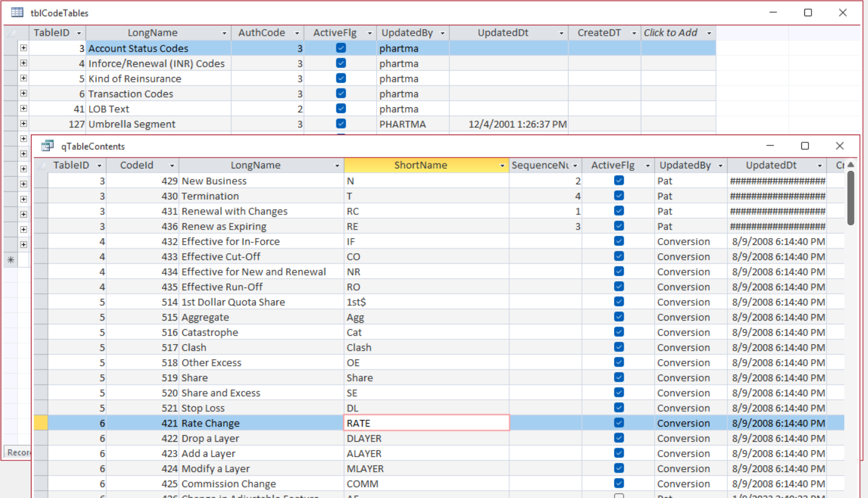Select the Rate Change row selector
The image size is (868, 498).
(x=41, y=423)
